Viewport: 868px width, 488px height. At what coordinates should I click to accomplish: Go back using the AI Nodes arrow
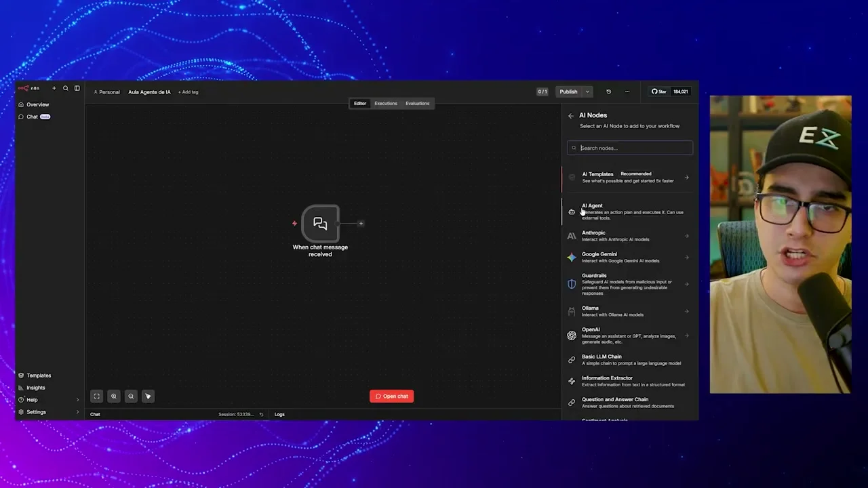pyautogui.click(x=571, y=116)
